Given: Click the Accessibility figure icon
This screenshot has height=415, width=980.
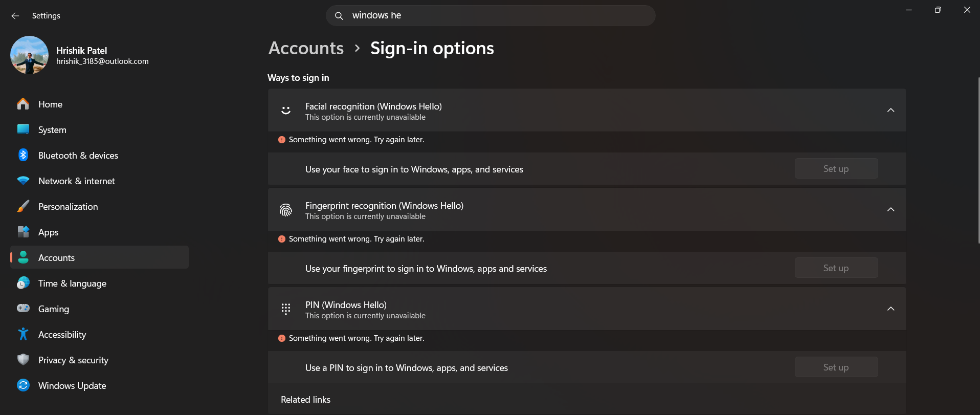Looking at the screenshot, I should [23, 334].
